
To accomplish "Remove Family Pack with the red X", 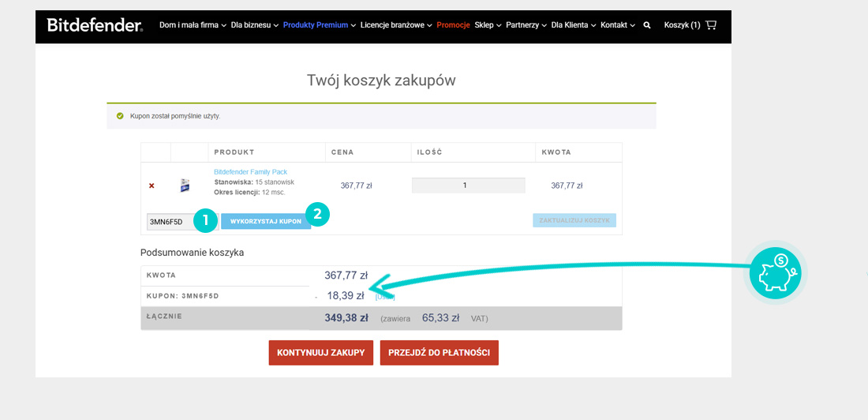I will point(152,186).
